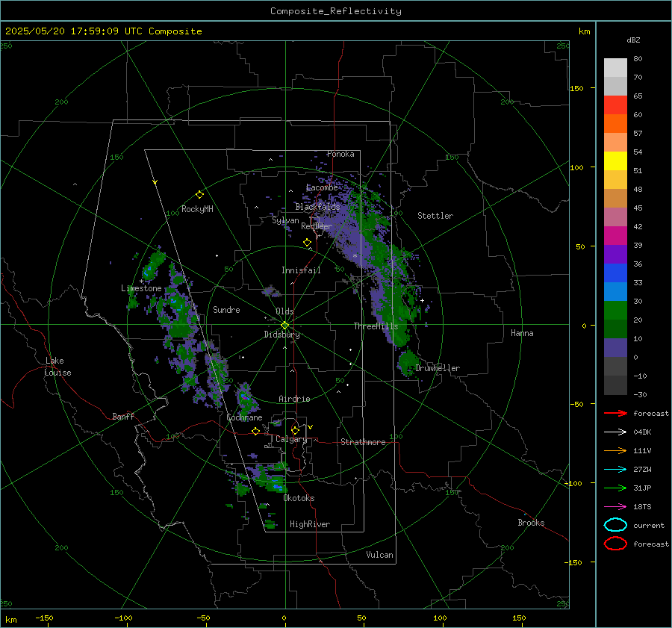Click the dBZ legend heading
The image size is (672, 628).
633,40
